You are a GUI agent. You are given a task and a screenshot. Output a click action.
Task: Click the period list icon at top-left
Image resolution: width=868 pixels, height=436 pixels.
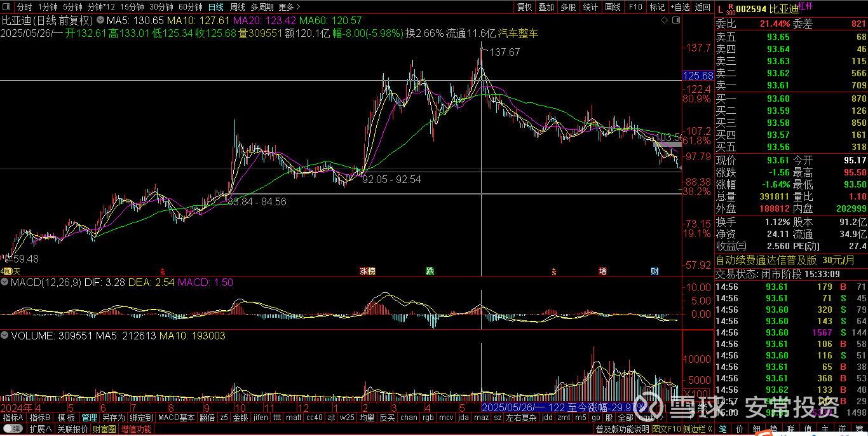click(x=6, y=7)
